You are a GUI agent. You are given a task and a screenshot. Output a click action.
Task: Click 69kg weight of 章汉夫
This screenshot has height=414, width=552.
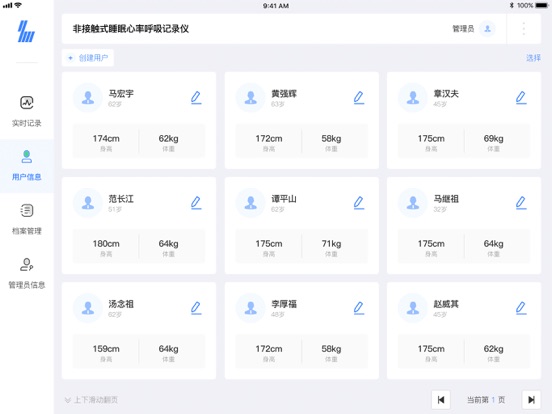click(x=493, y=138)
